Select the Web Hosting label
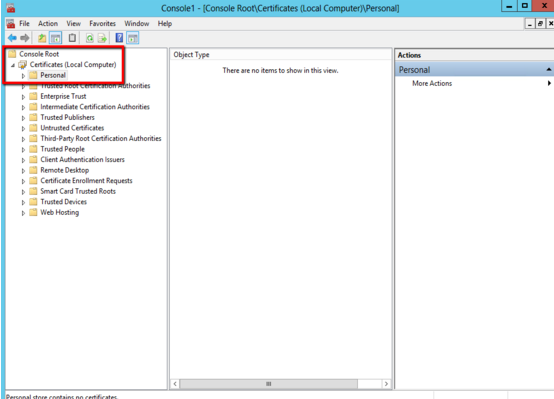This screenshot has width=554, height=399. click(60, 212)
